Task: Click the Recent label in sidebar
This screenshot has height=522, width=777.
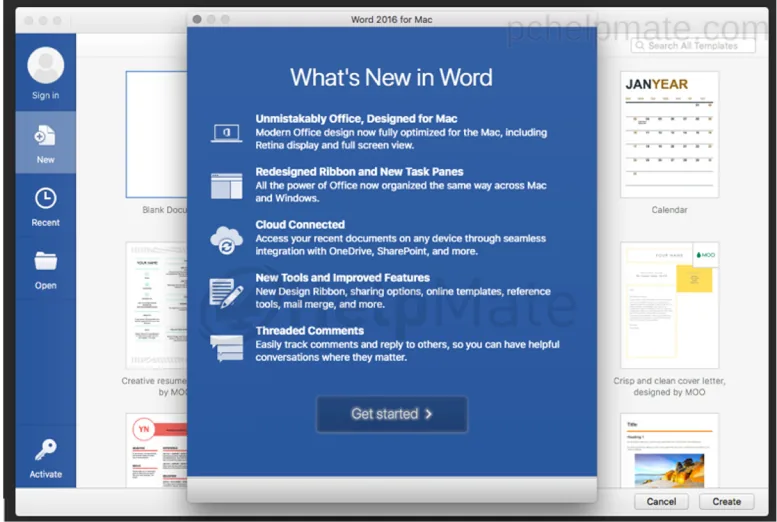Action: tap(46, 223)
